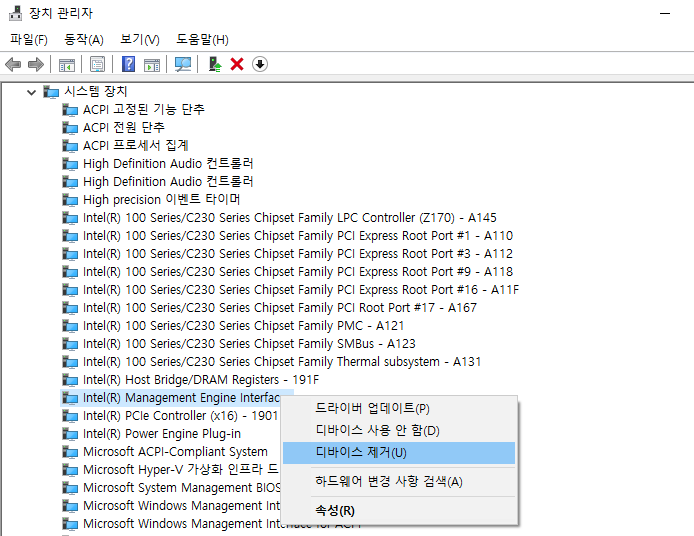Click icon beside High precision 이벤트 타이머
Screen dimensions: 694x536
pos(70,200)
